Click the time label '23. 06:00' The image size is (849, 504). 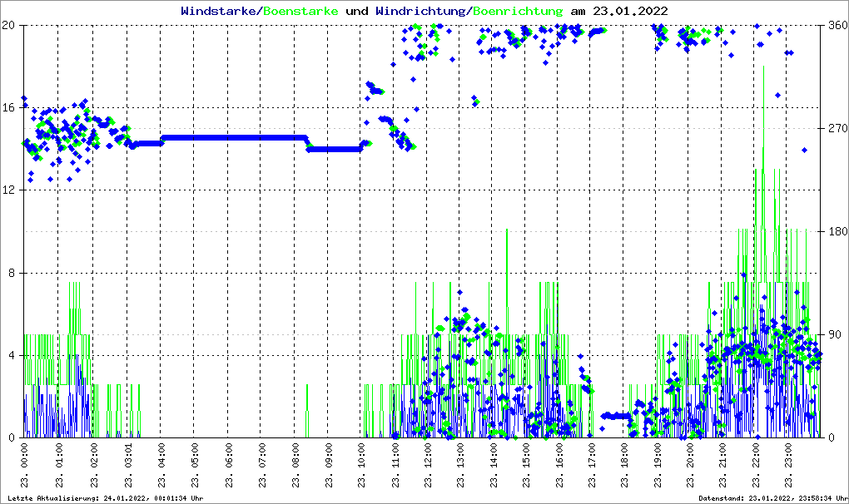229,465
